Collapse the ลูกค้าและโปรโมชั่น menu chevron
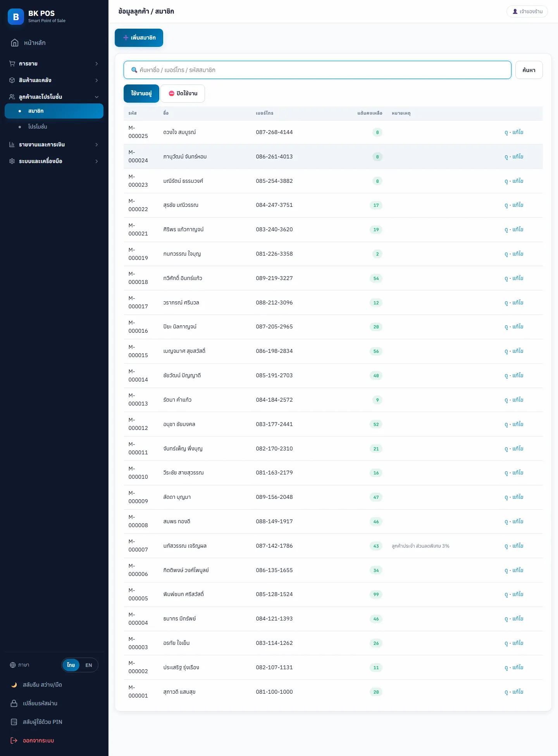The width and height of the screenshot is (558, 756). click(x=96, y=97)
